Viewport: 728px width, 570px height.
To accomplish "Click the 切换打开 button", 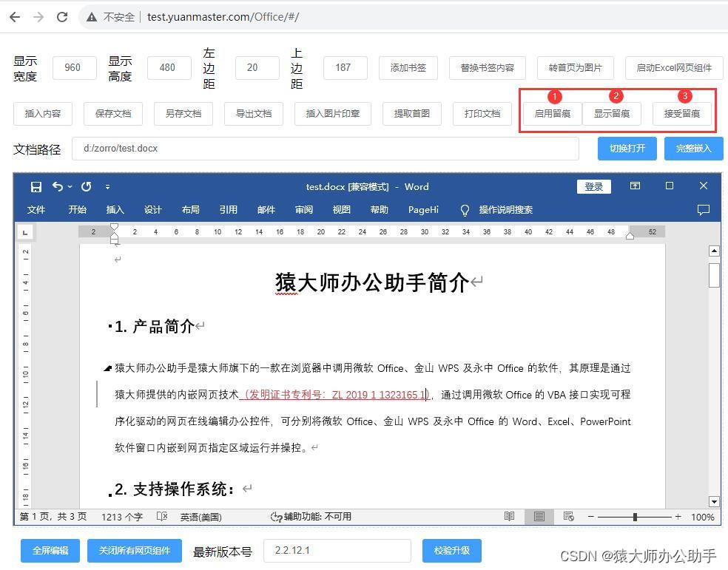I will pyautogui.click(x=627, y=149).
